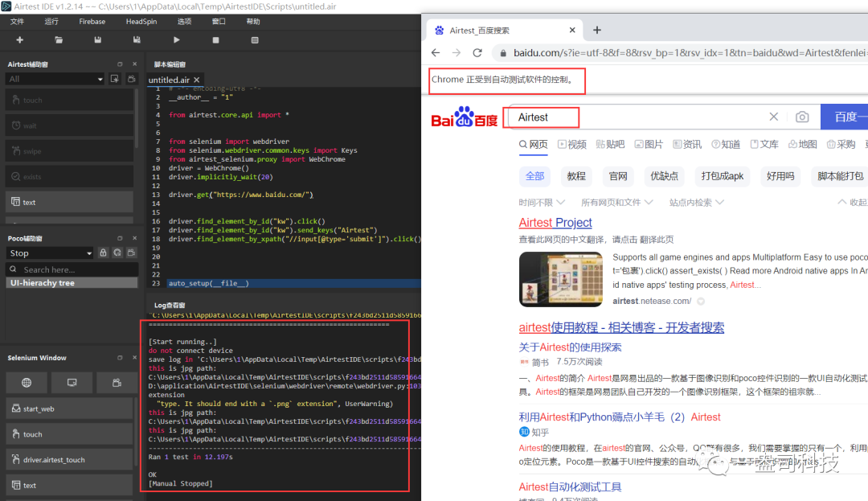Switch to the untitled.air tab

(169, 80)
